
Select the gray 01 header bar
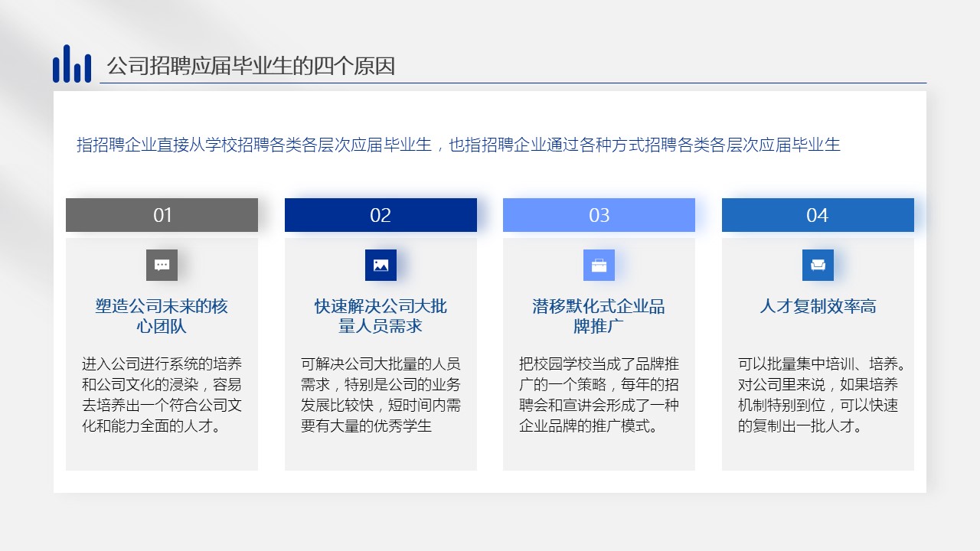point(162,215)
